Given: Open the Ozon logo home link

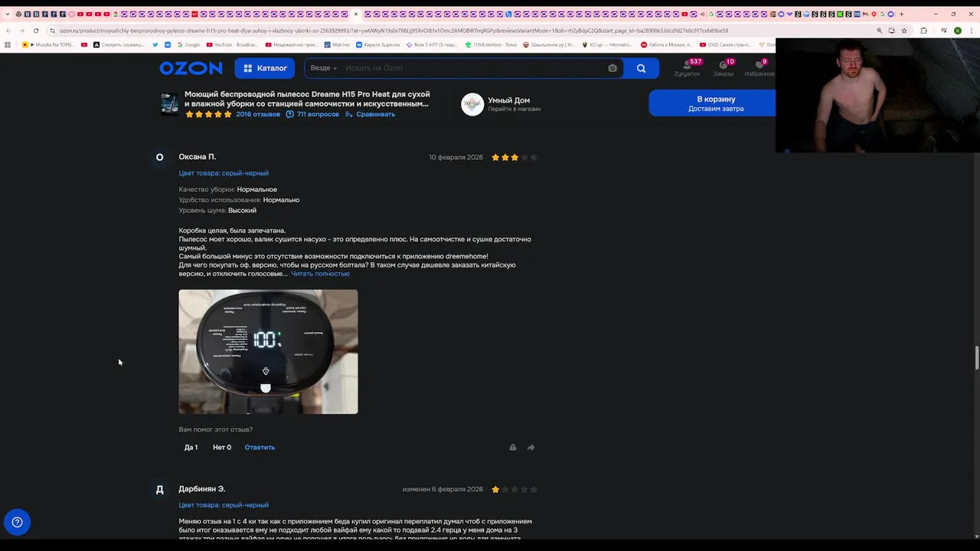Looking at the screenshot, I should point(191,68).
